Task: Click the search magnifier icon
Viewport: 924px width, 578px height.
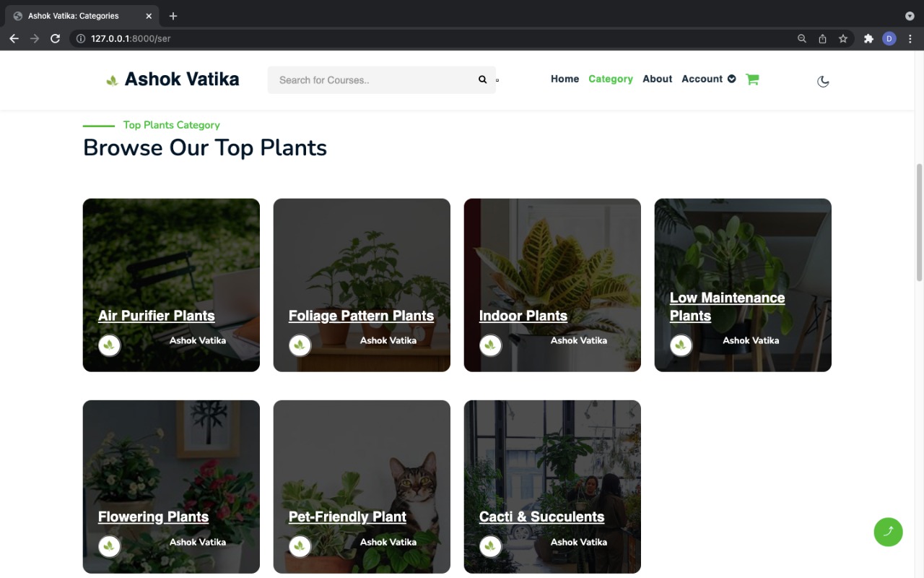Action: [x=482, y=79]
